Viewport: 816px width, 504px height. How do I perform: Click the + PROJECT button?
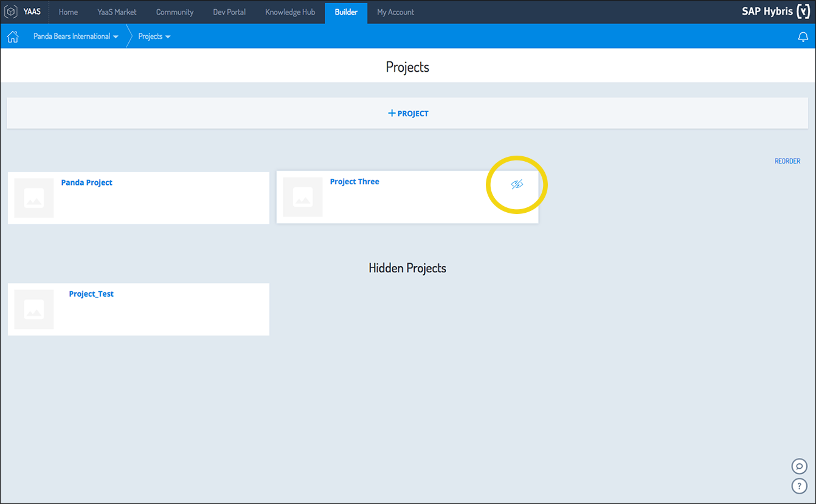pos(408,113)
